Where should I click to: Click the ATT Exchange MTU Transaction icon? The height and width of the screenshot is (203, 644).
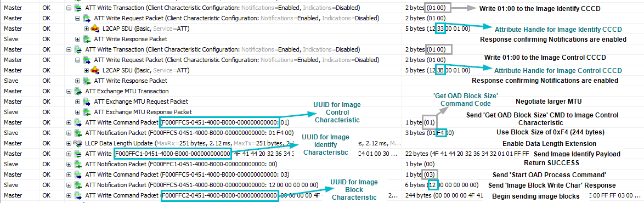click(x=78, y=91)
